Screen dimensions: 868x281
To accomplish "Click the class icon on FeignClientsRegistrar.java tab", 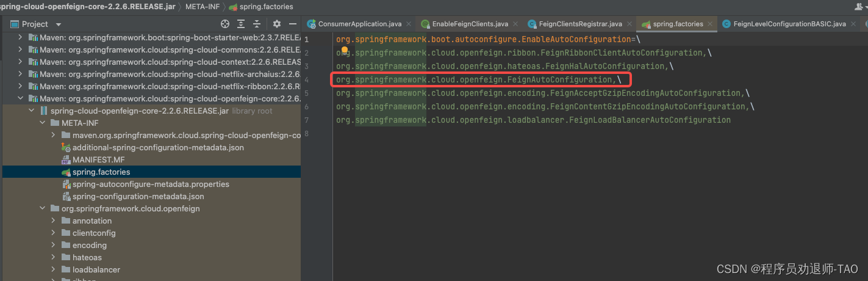I will pyautogui.click(x=532, y=24).
